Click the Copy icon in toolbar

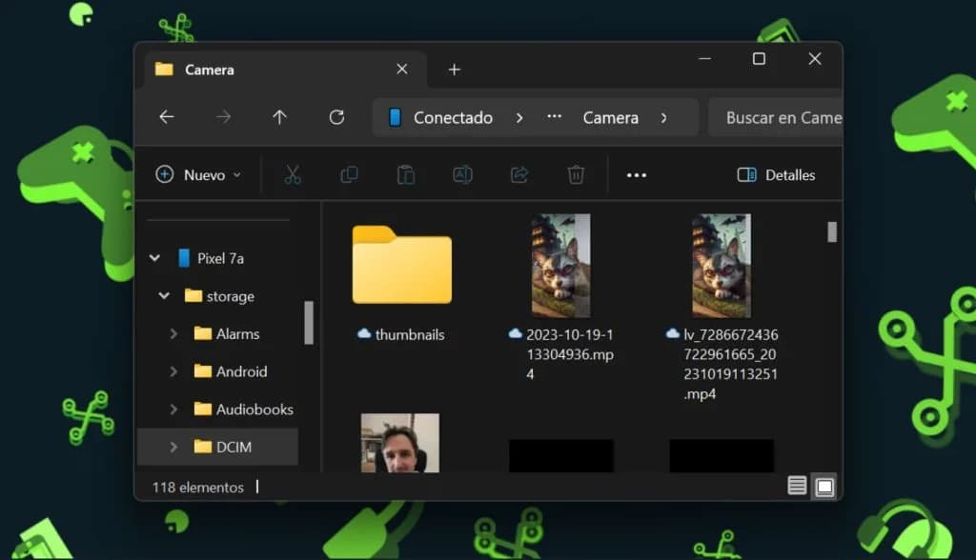pos(349,175)
